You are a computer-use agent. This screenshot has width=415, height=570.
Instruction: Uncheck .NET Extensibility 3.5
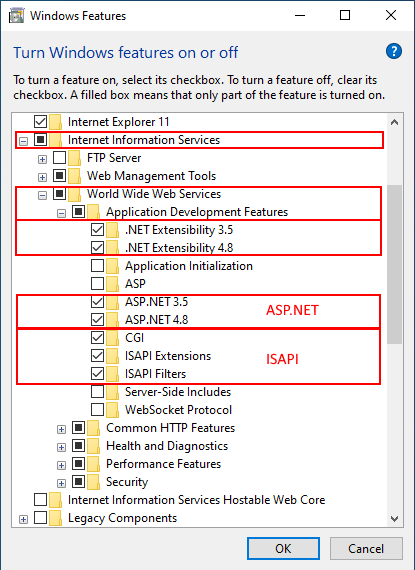coord(97,229)
